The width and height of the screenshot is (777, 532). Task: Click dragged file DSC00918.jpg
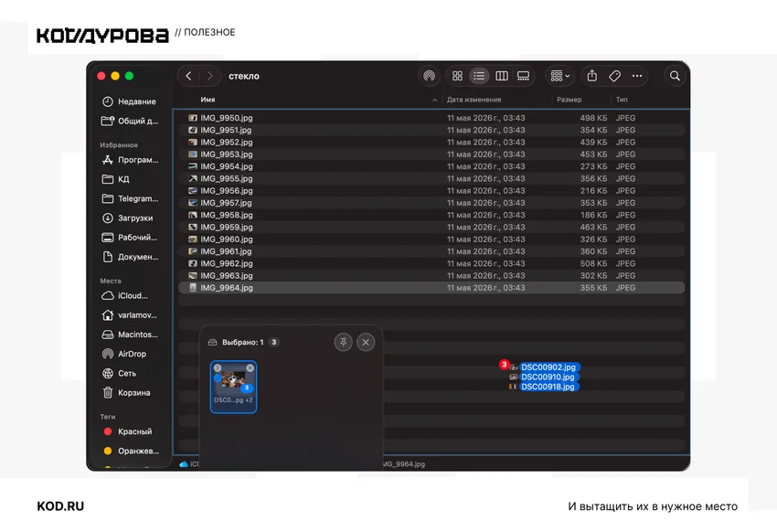pos(548,387)
